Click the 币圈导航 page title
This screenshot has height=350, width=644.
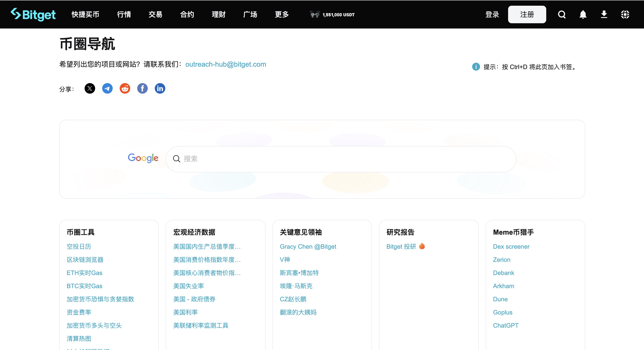87,44
